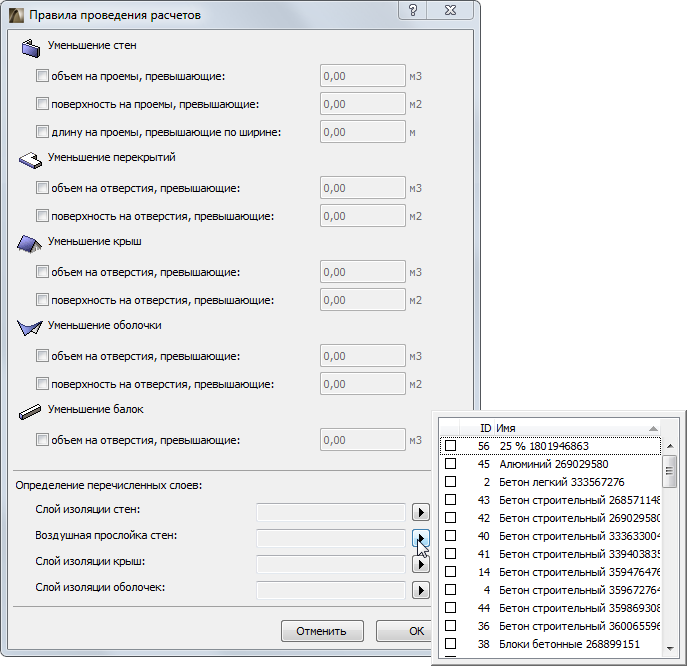Click scroll-down arrow of materials list

pyautogui.click(x=669, y=648)
